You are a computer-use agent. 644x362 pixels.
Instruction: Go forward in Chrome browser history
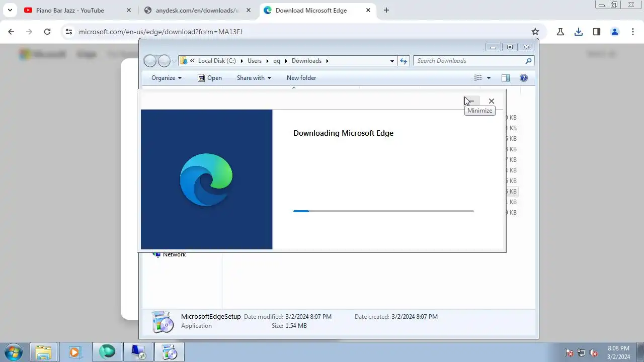click(x=29, y=32)
